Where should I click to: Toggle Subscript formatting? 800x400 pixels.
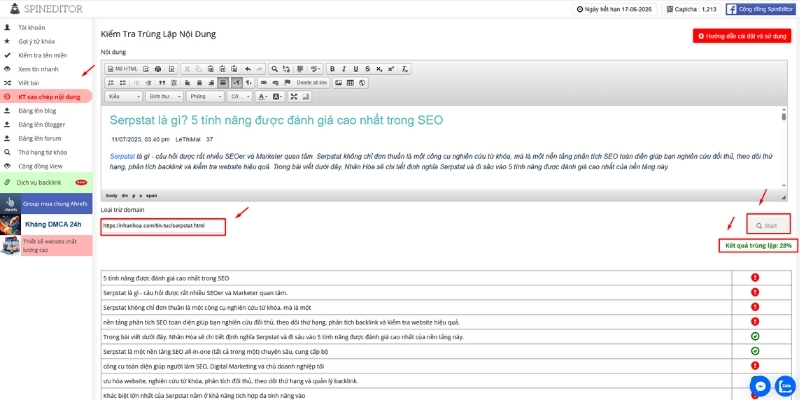[379, 69]
